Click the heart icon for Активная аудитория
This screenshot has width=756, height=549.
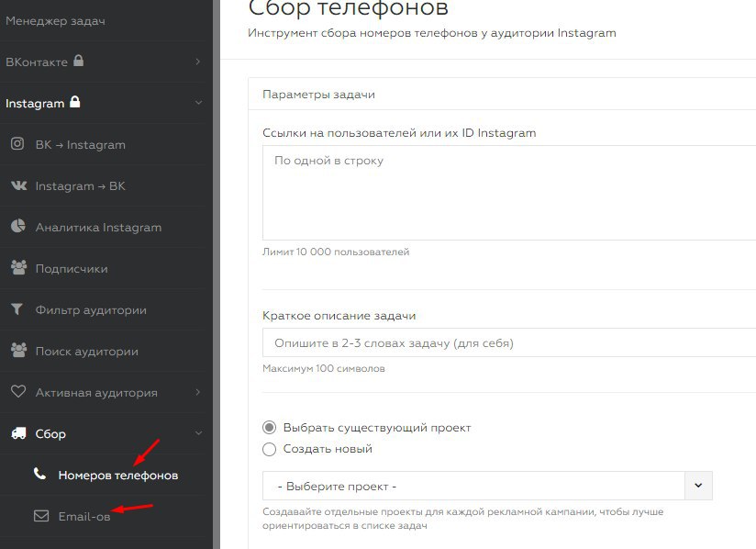18,391
